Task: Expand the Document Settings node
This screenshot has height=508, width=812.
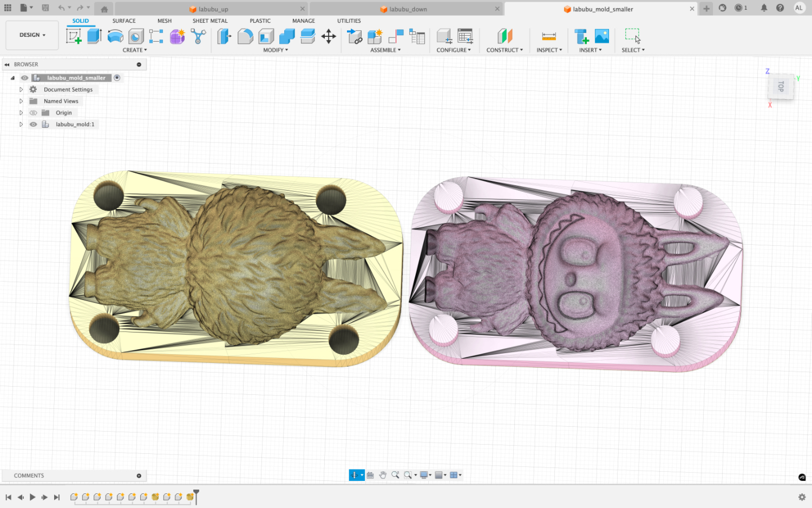Action: 21,89
